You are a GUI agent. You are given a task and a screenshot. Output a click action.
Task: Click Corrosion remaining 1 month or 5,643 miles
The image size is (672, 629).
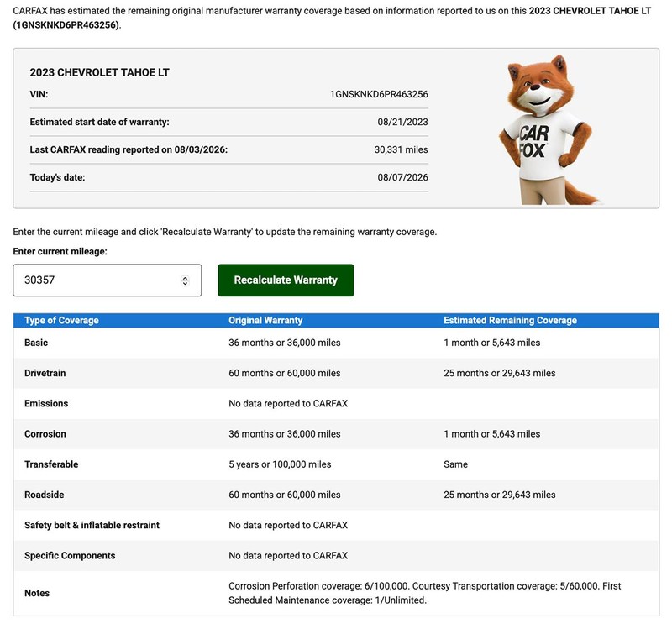pyautogui.click(x=492, y=434)
